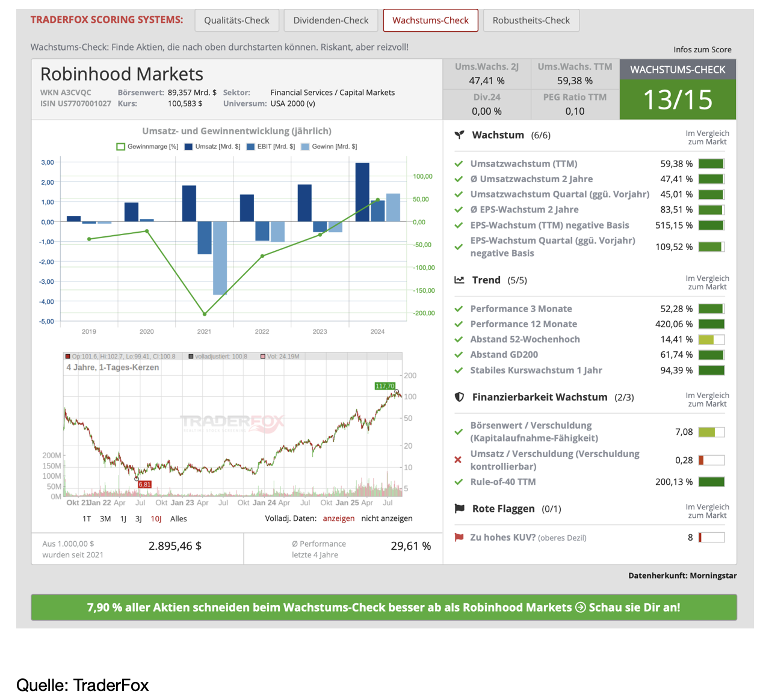Image resolution: width=763 pixels, height=700 pixels.
Task: Click the Kurs value 100,583 $
Action: point(185,103)
